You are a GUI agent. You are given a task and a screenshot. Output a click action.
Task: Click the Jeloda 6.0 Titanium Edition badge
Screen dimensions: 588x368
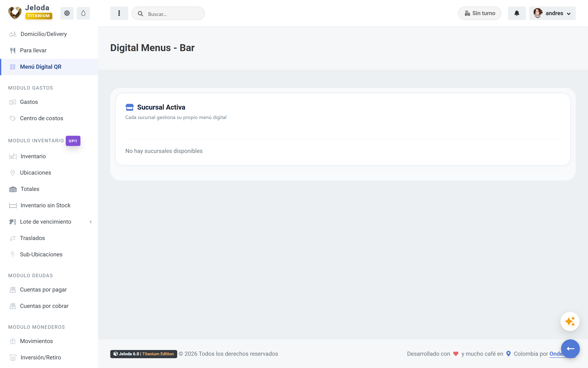(x=144, y=354)
